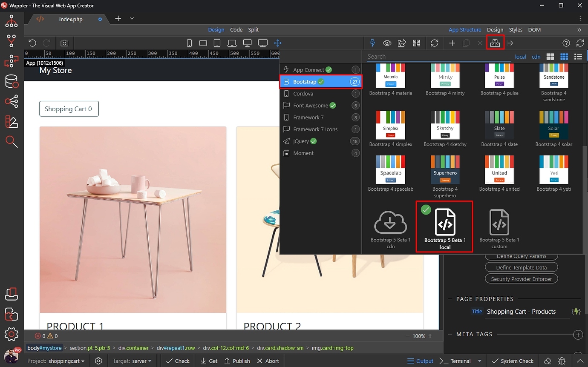
Task: Select Bootstrap 5 Beta 1 cdn
Action: click(x=390, y=229)
